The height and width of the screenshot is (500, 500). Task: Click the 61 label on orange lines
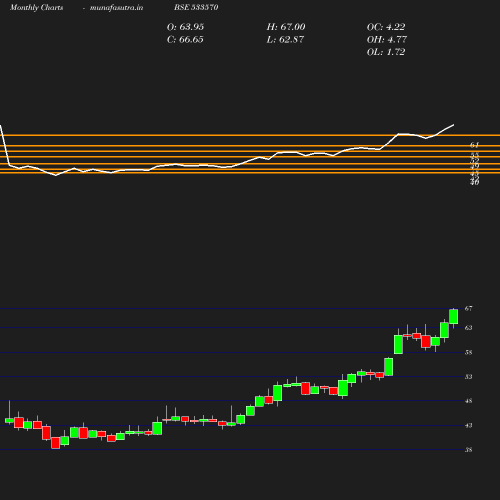tap(474, 145)
